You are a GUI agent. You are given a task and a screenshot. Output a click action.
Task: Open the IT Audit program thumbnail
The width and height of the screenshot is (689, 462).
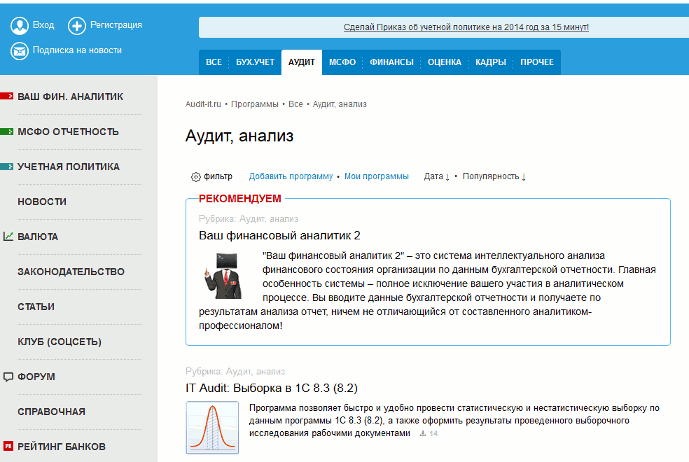pyautogui.click(x=211, y=427)
